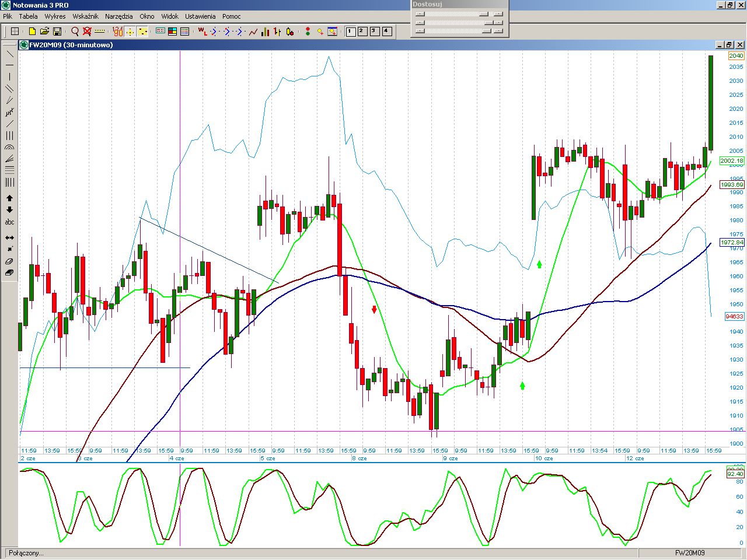Image resolution: width=747 pixels, height=560 pixels.
Task: Open the Wykres menu
Action: tap(55, 16)
